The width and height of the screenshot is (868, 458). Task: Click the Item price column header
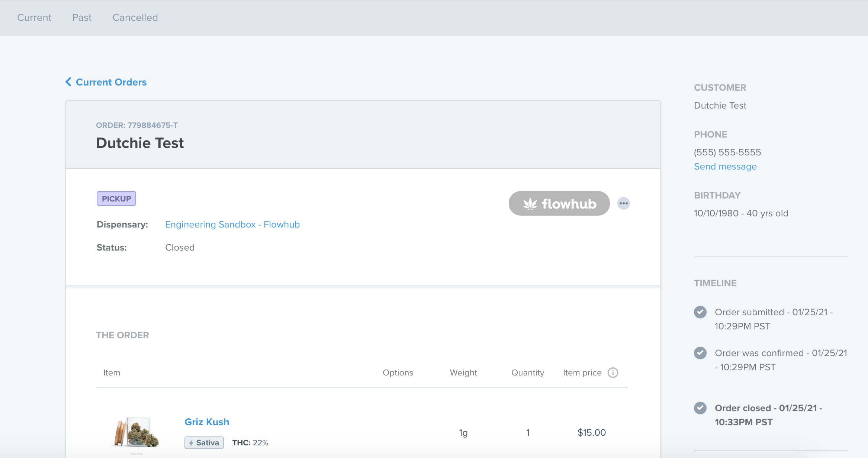click(582, 372)
